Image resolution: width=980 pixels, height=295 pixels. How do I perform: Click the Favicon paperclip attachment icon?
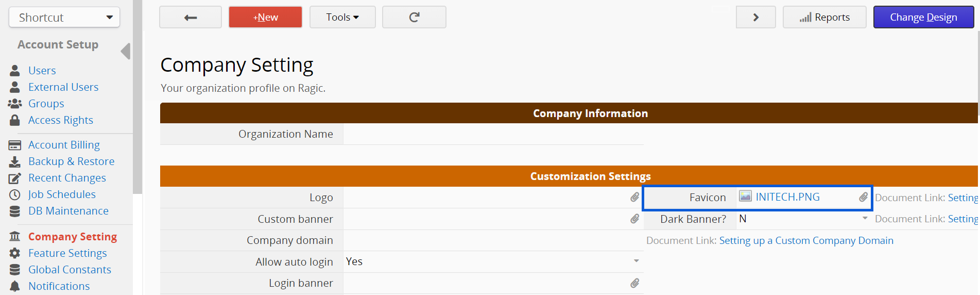pos(863,197)
